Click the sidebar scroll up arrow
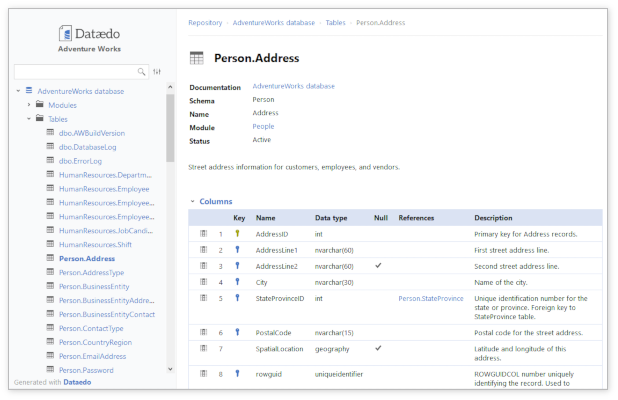Screen dimensions: 618x400 click(x=170, y=87)
